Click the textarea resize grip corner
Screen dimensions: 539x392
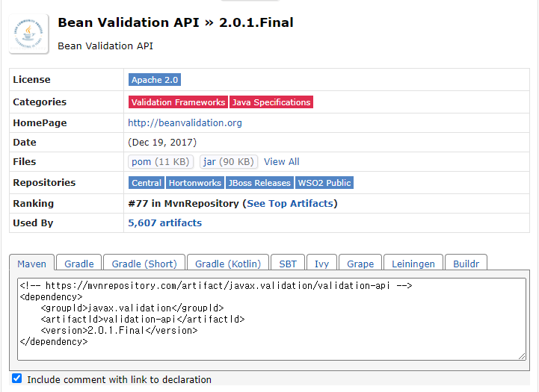point(522,356)
